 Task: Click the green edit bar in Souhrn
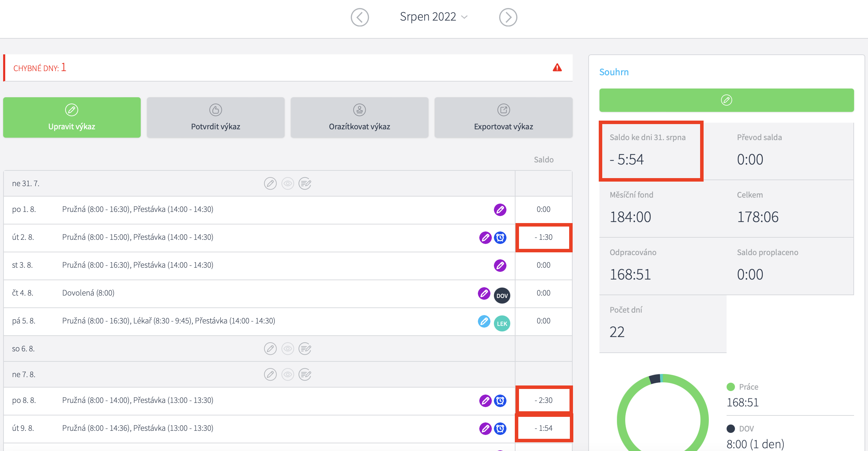pos(726,100)
